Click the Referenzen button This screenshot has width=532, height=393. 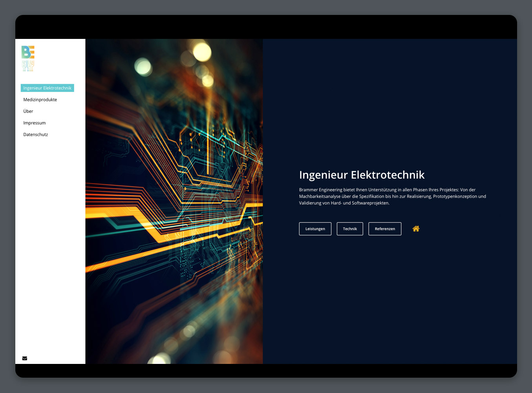[385, 229]
